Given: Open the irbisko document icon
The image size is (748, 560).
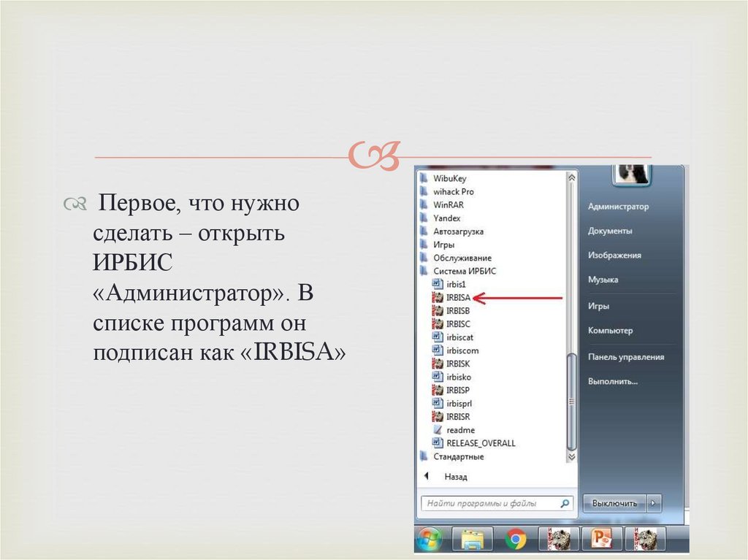Looking at the screenshot, I should coord(438,377).
